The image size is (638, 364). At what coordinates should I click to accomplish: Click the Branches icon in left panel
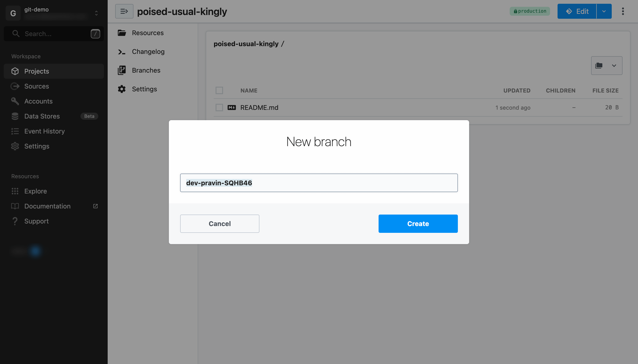122,70
